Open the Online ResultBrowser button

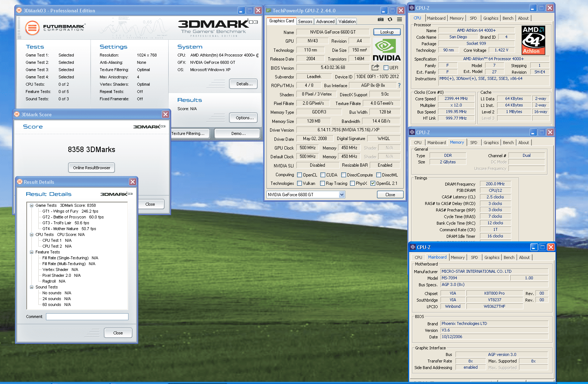[x=92, y=168]
